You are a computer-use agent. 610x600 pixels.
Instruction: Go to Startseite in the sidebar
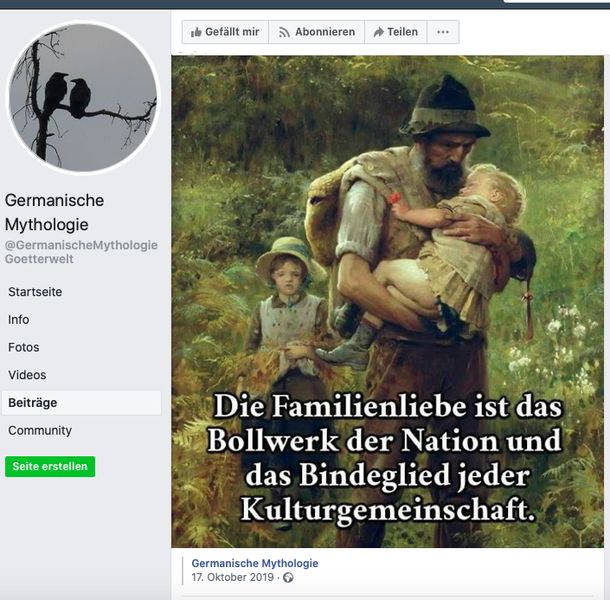35,292
